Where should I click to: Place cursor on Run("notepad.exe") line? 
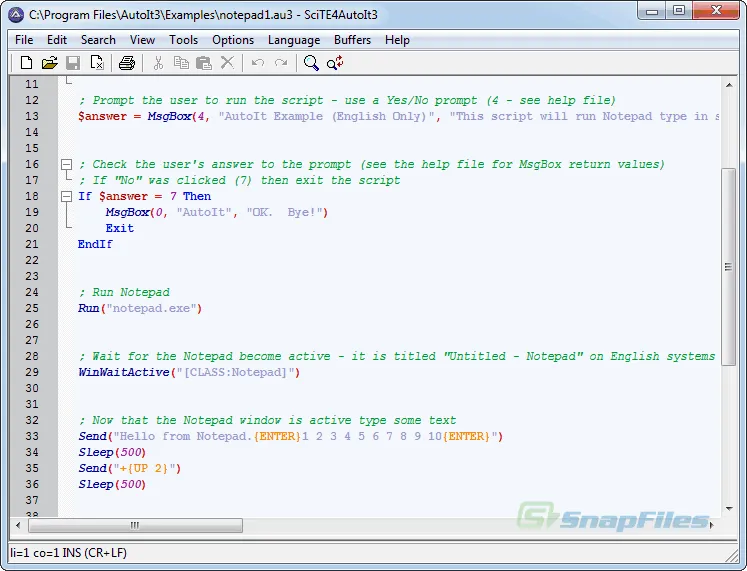click(x=140, y=308)
